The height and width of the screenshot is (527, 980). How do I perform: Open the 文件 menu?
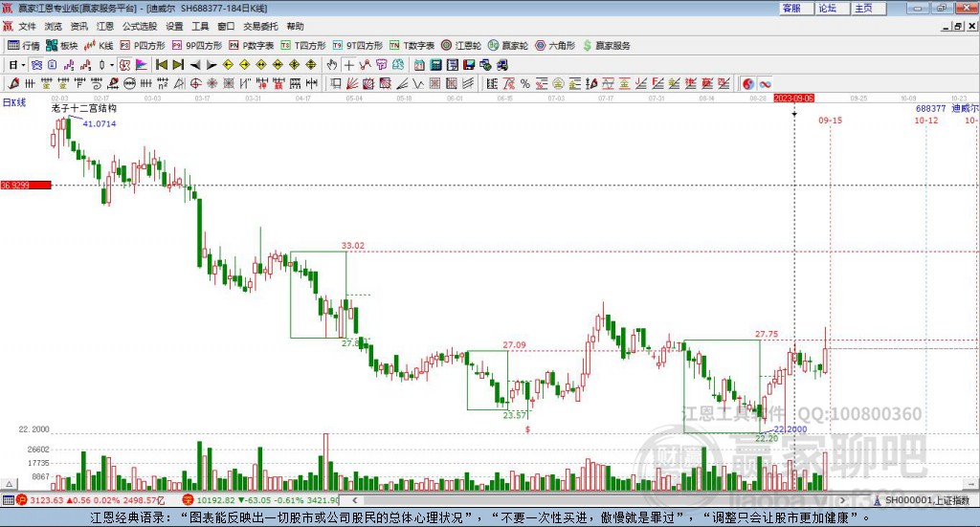pos(27,26)
